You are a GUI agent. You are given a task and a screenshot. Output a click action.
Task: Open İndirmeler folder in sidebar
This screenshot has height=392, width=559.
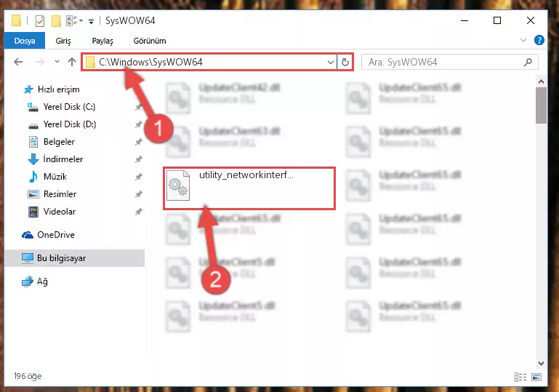pyautogui.click(x=63, y=159)
